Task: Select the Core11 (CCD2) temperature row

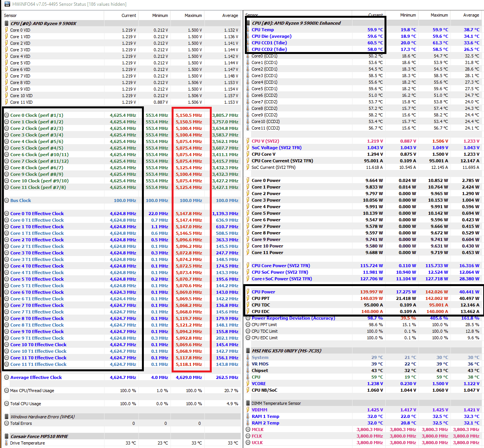Action: [x=364, y=128]
